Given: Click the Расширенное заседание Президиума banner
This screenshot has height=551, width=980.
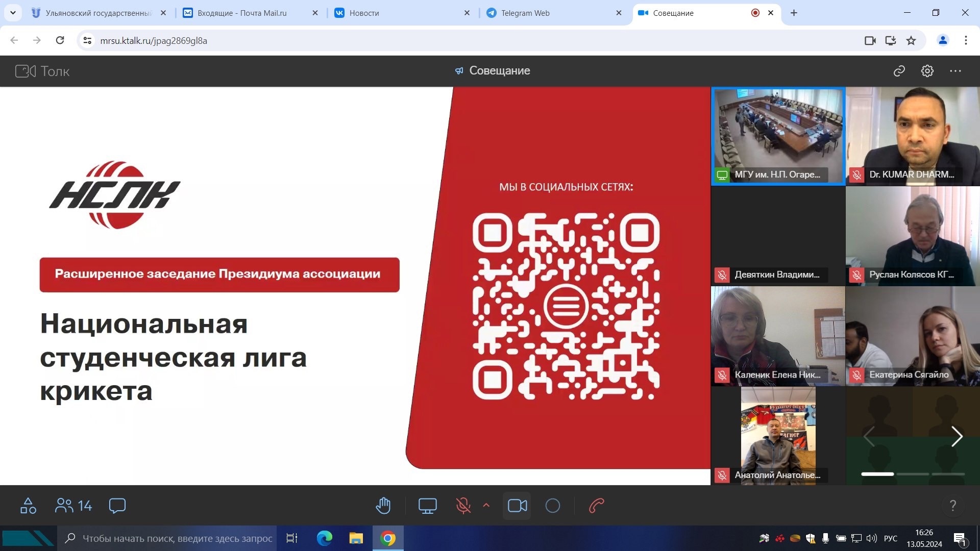Looking at the screenshot, I should click(219, 274).
